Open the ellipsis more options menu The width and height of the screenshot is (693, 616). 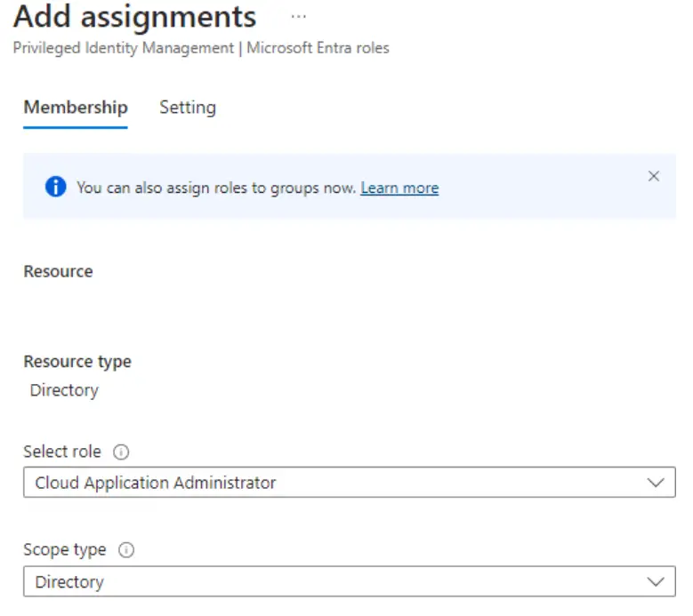[x=298, y=17]
